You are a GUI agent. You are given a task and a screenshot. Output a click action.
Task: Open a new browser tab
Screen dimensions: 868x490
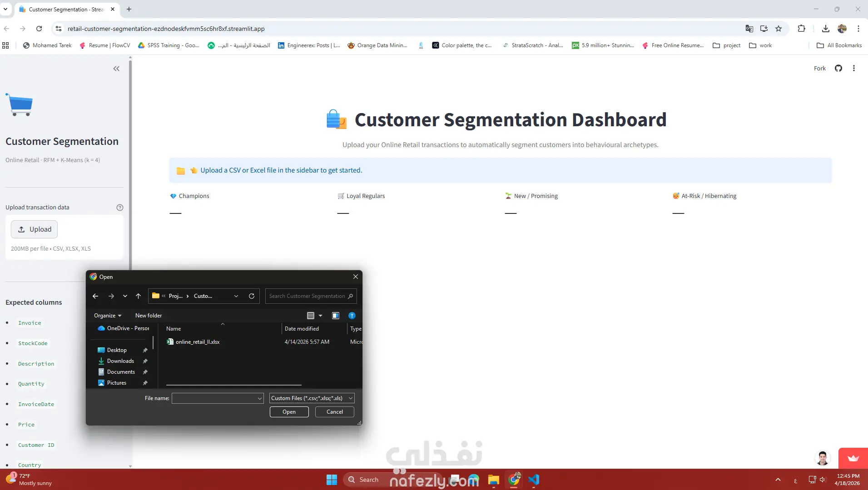(x=129, y=9)
